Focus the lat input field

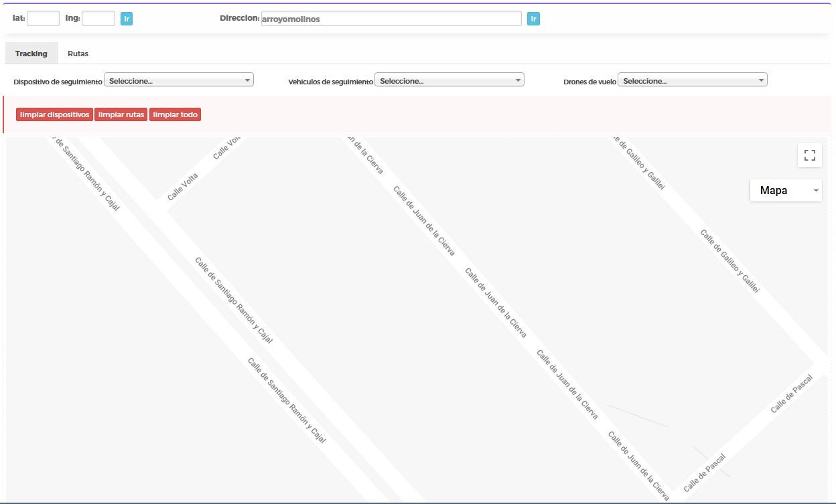point(43,19)
